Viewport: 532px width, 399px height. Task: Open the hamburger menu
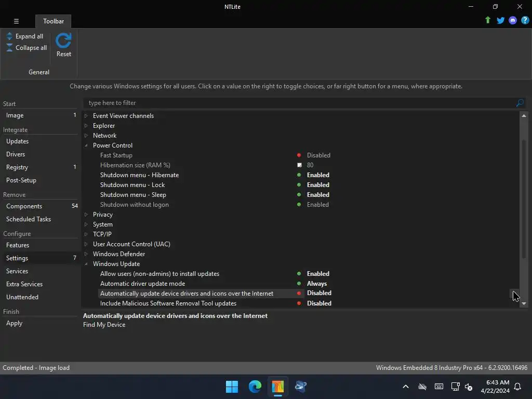(16, 21)
